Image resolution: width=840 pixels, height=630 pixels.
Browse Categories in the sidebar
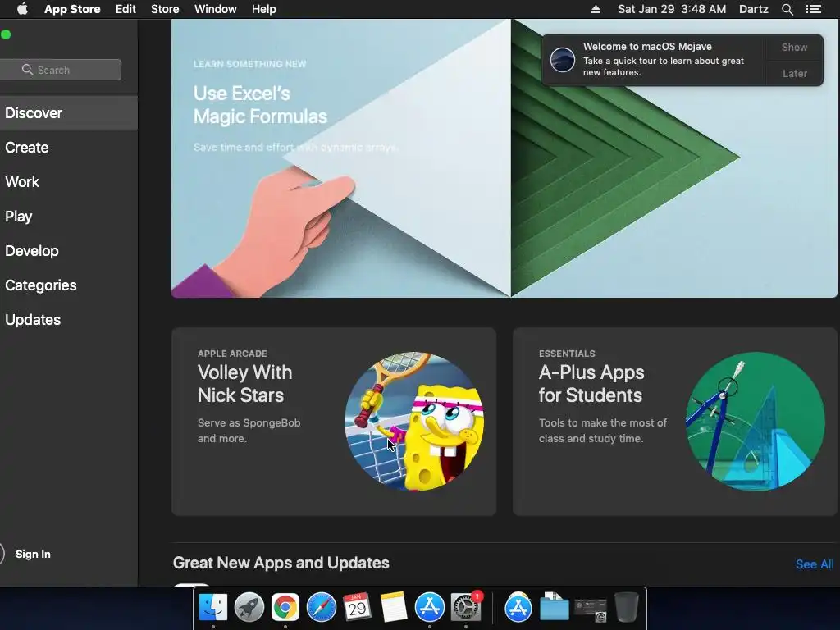(x=69, y=285)
